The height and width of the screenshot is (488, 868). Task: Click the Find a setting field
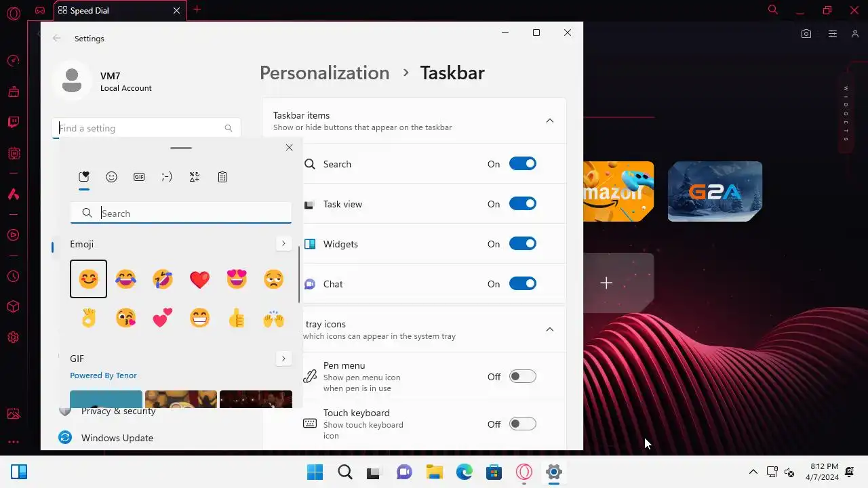point(146,128)
